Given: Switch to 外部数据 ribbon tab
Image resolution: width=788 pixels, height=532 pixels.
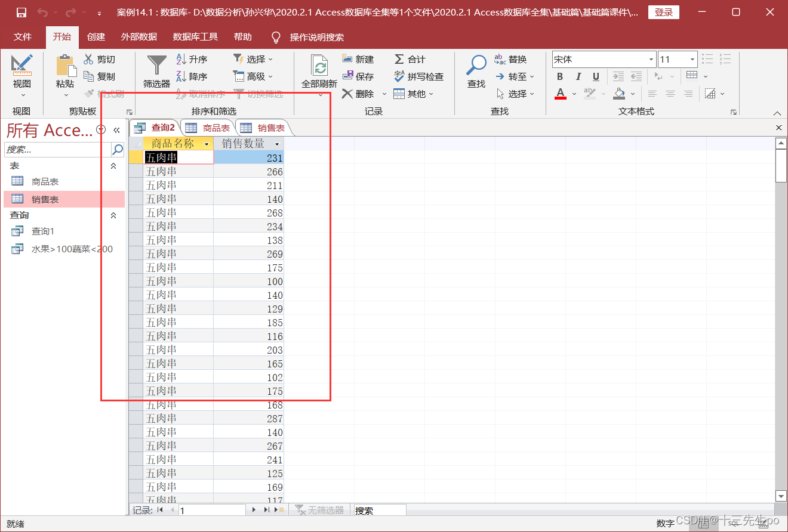Looking at the screenshot, I should pyautogui.click(x=138, y=37).
